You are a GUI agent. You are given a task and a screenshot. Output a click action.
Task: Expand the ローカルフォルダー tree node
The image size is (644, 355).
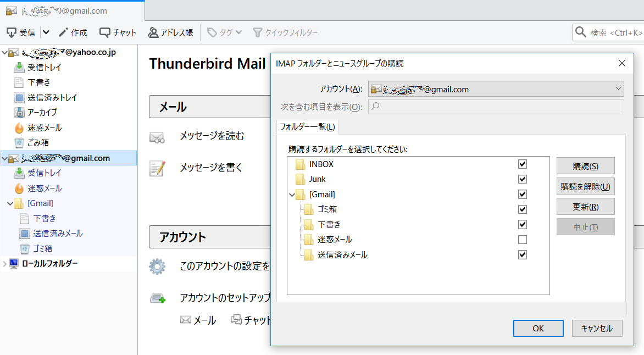4,264
